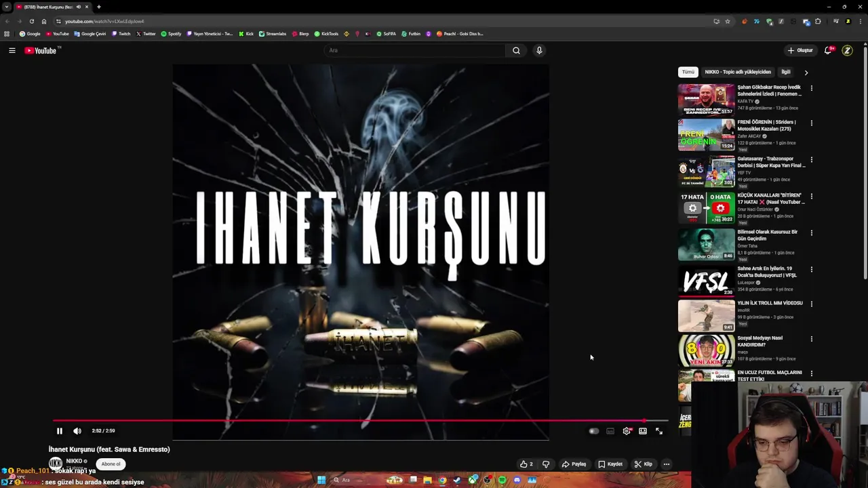
Task: Click the browser home button
Action: [44, 21]
